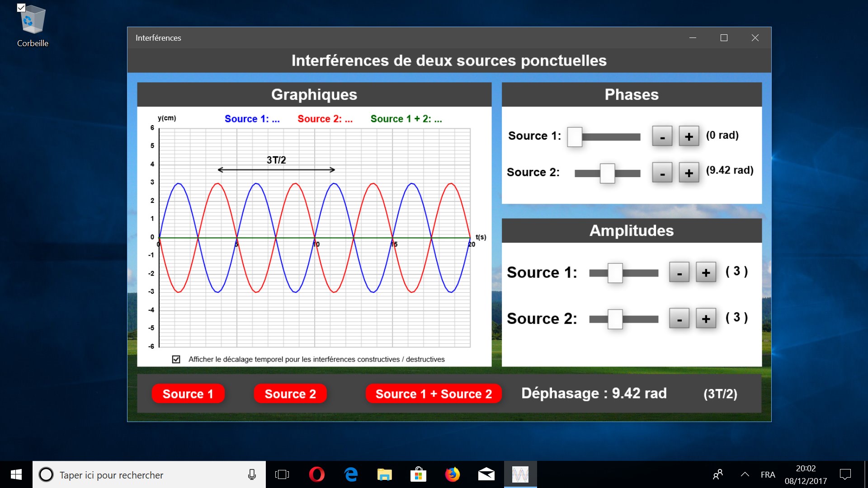The image size is (868, 488).
Task: Increase Source 2 amplitude with plus button
Action: pos(706,319)
